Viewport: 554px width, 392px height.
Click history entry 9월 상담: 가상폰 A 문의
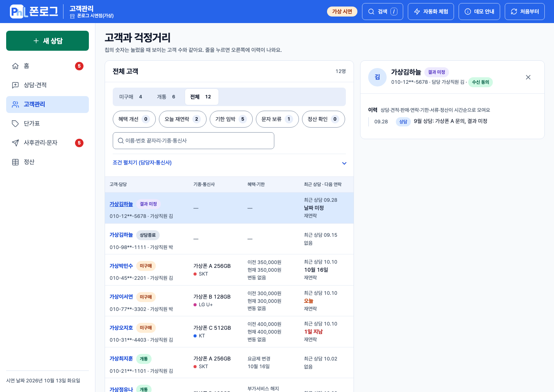coord(451,121)
